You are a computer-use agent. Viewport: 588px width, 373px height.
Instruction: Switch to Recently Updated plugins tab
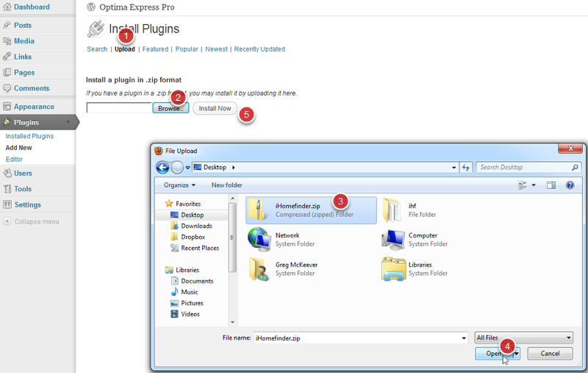[259, 49]
